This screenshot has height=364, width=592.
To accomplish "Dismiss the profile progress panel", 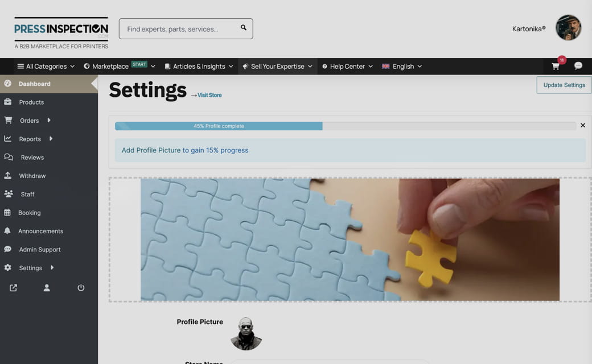I will [582, 125].
